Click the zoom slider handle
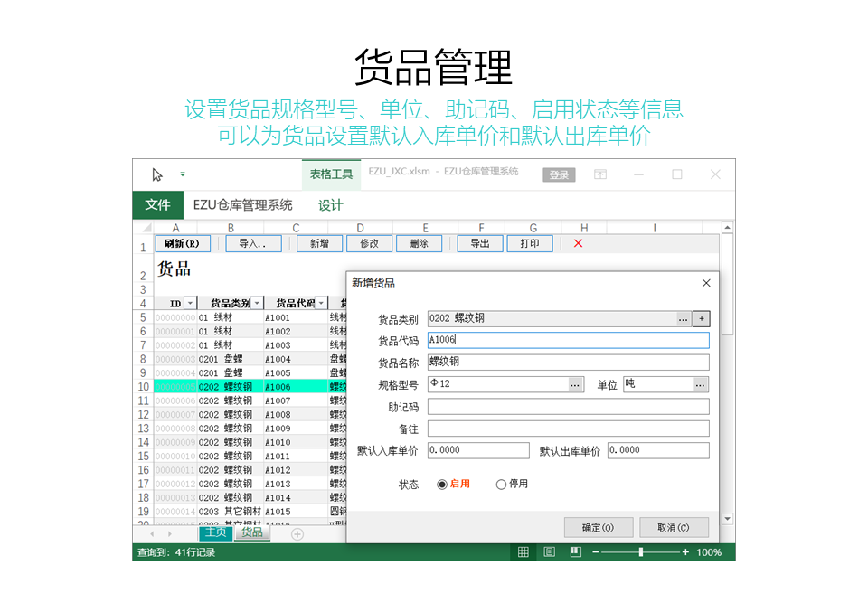Viewport: 868px width, 603px height. (640, 552)
